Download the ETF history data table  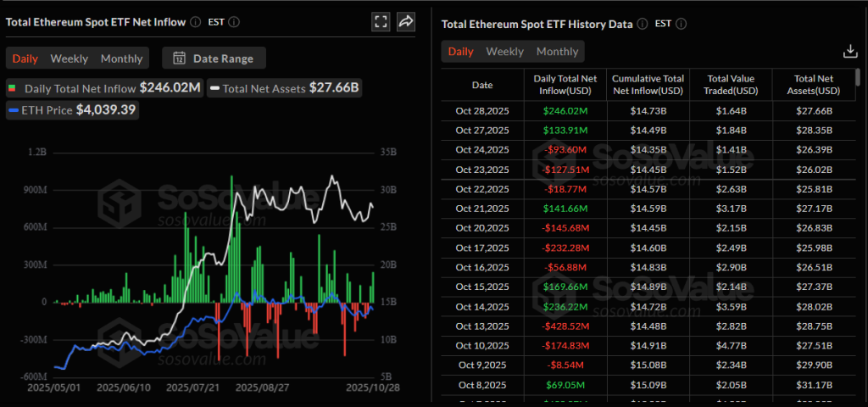850,52
